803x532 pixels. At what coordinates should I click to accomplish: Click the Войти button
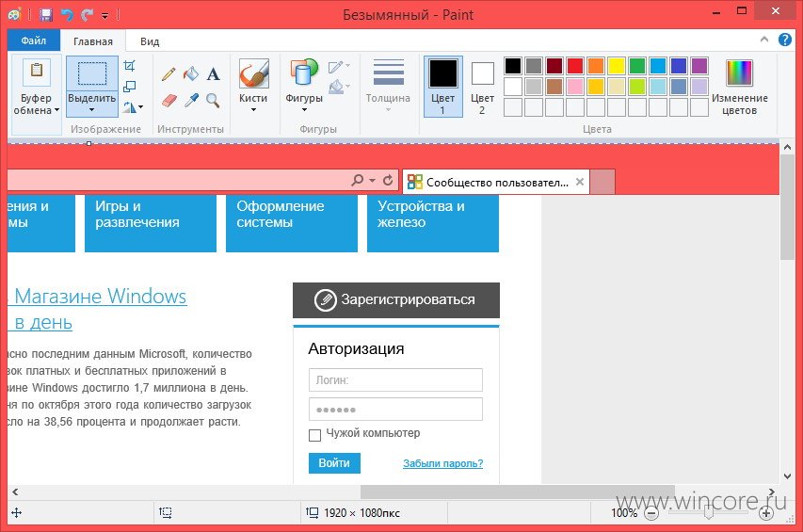pyautogui.click(x=334, y=463)
